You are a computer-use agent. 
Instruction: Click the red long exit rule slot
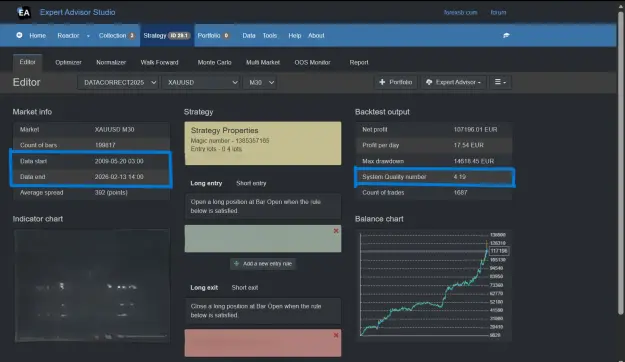point(263,343)
